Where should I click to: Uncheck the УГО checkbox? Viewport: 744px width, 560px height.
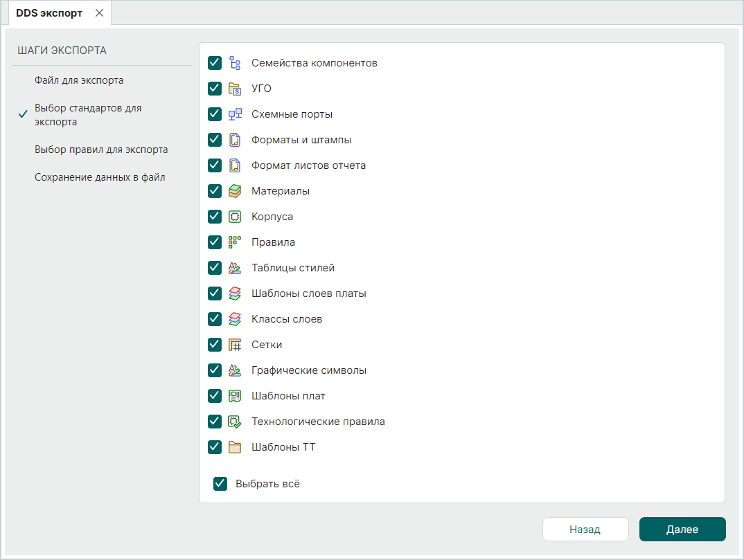click(215, 89)
